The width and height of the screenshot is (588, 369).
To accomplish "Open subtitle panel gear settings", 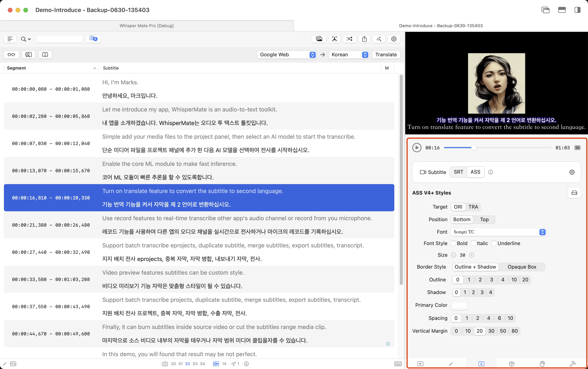I will (x=572, y=172).
